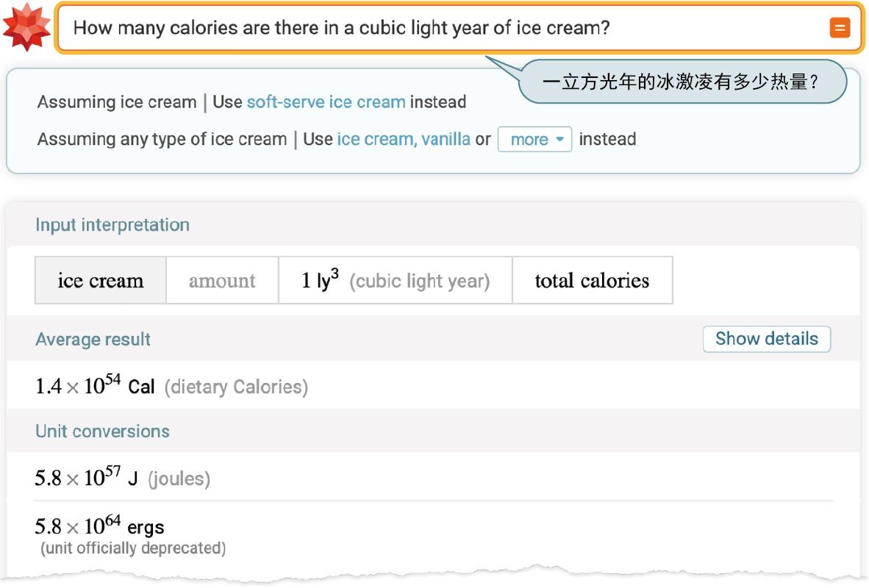Focus the ice cream query input field

pyautogui.click(x=441, y=29)
